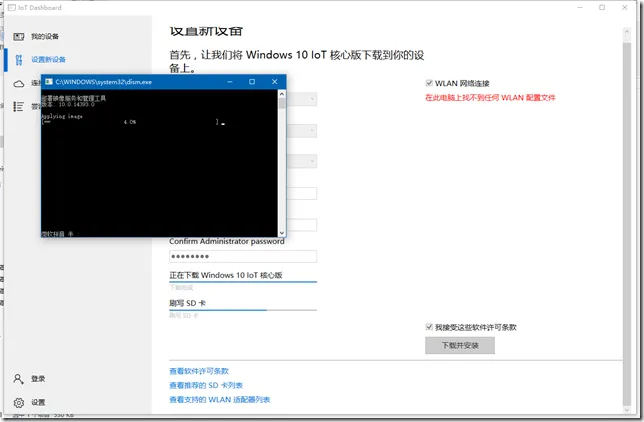
Task: Toggle the accept software license terms checkbox
Action: click(x=429, y=327)
